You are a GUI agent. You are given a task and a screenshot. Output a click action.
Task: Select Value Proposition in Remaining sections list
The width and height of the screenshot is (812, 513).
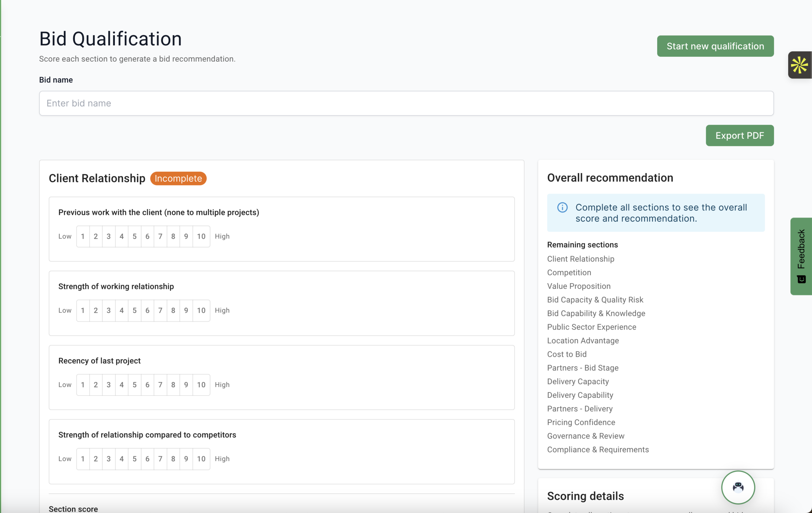coord(579,286)
